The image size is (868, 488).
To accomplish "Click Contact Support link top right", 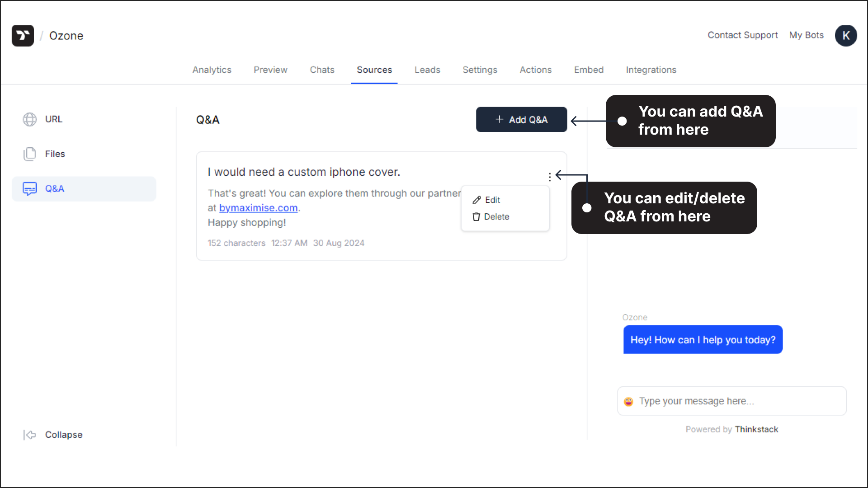I will (x=742, y=35).
